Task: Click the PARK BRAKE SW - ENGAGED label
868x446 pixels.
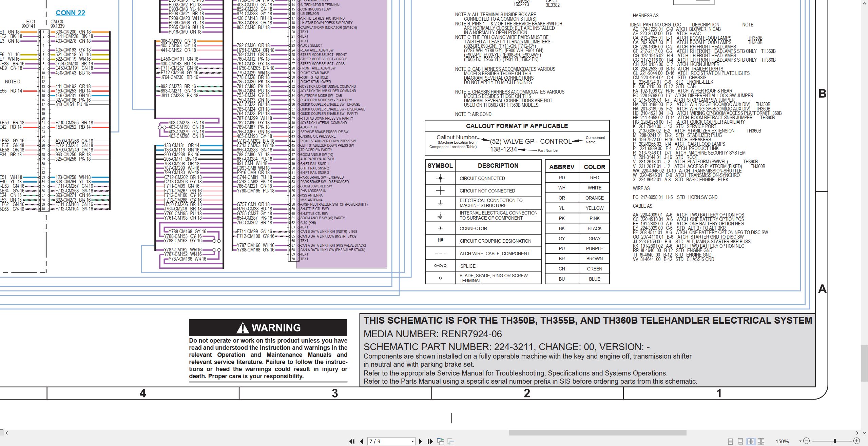Action: tap(322, 177)
